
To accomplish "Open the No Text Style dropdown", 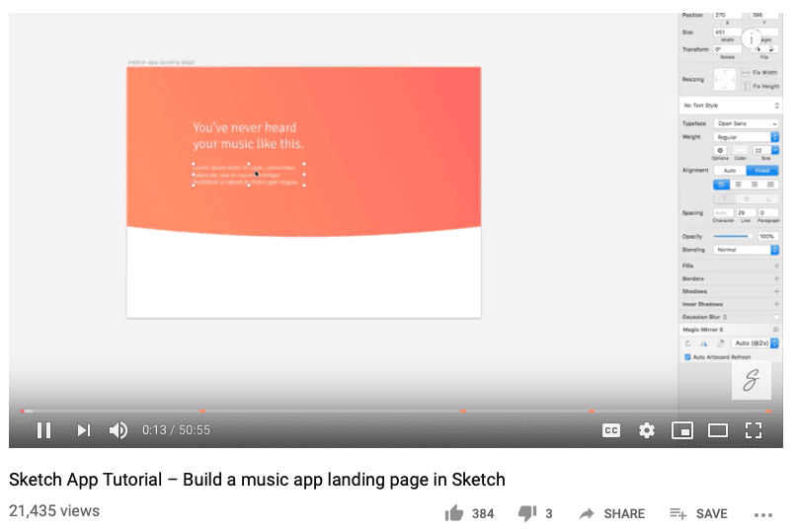I will (731, 106).
